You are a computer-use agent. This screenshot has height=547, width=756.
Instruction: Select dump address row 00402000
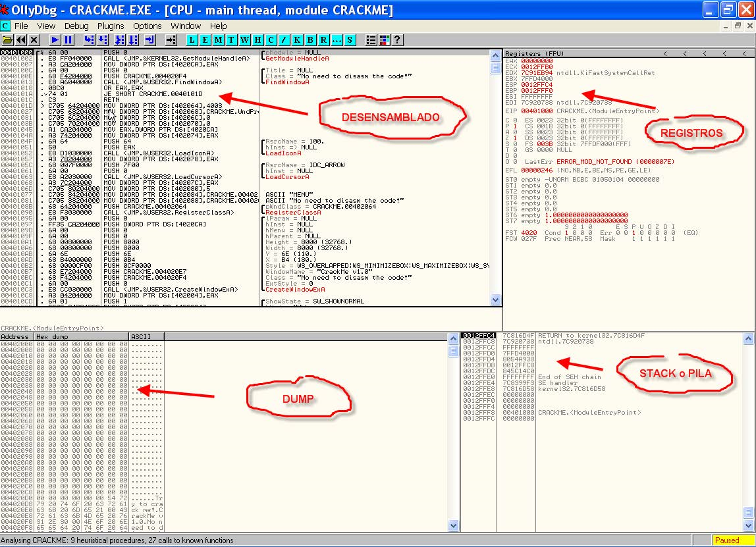click(x=17, y=344)
